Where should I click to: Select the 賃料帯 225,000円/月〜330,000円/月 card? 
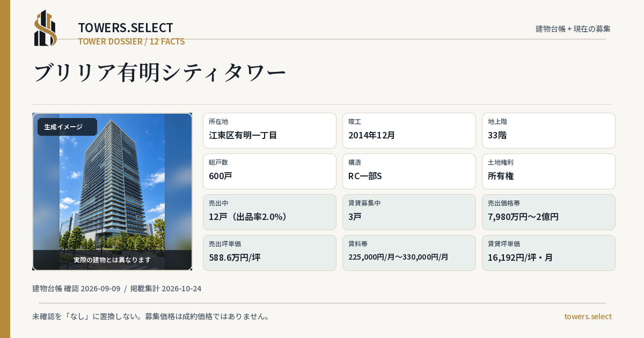[409, 253]
